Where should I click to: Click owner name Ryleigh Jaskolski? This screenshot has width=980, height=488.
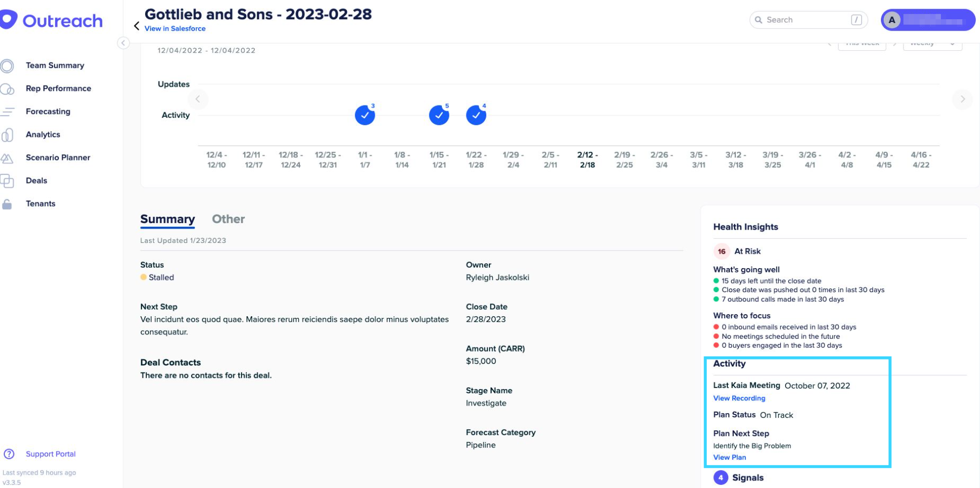(497, 277)
